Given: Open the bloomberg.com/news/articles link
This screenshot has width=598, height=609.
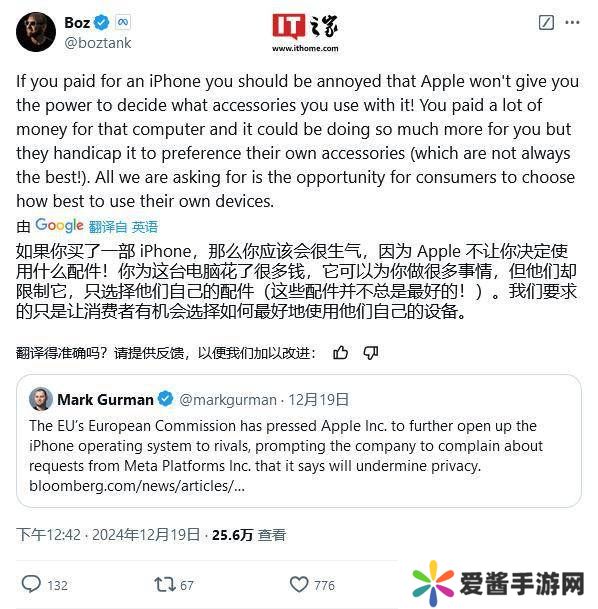Looking at the screenshot, I should (x=137, y=485).
